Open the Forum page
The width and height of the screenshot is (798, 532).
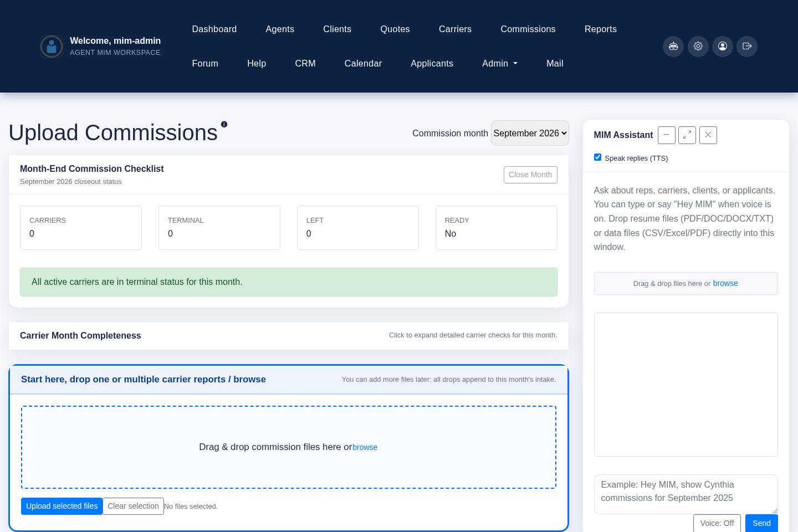pyautogui.click(x=205, y=64)
